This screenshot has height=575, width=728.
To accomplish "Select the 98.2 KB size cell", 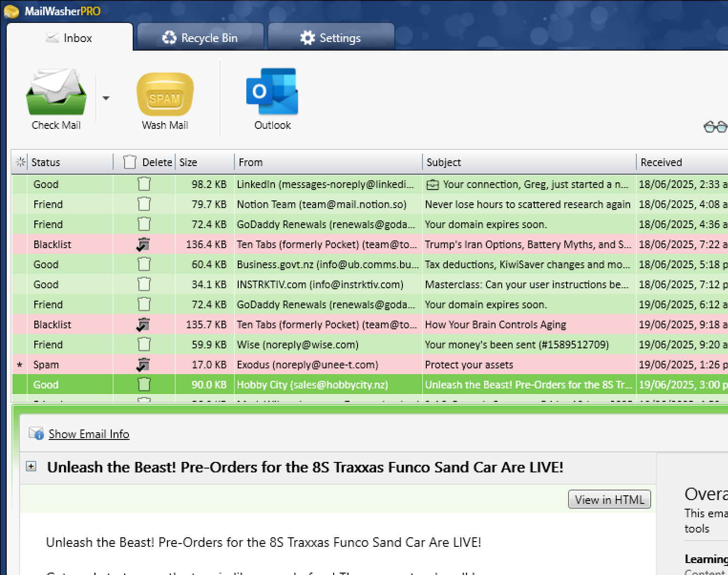I will click(x=204, y=184).
